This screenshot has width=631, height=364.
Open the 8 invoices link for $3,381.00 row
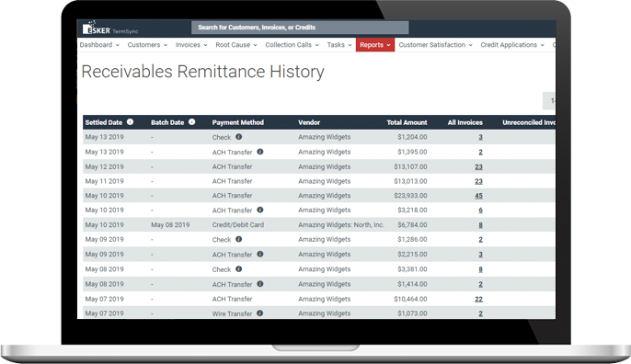(x=480, y=269)
